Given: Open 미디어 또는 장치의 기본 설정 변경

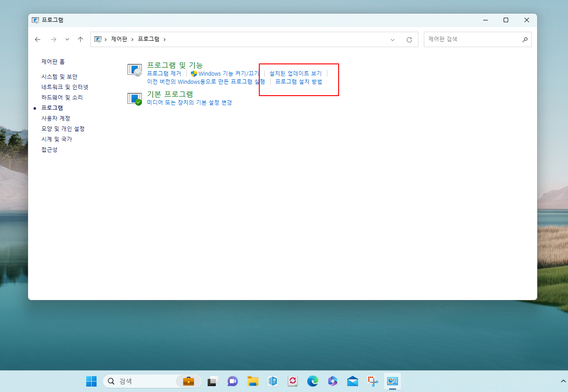Looking at the screenshot, I should 189,103.
